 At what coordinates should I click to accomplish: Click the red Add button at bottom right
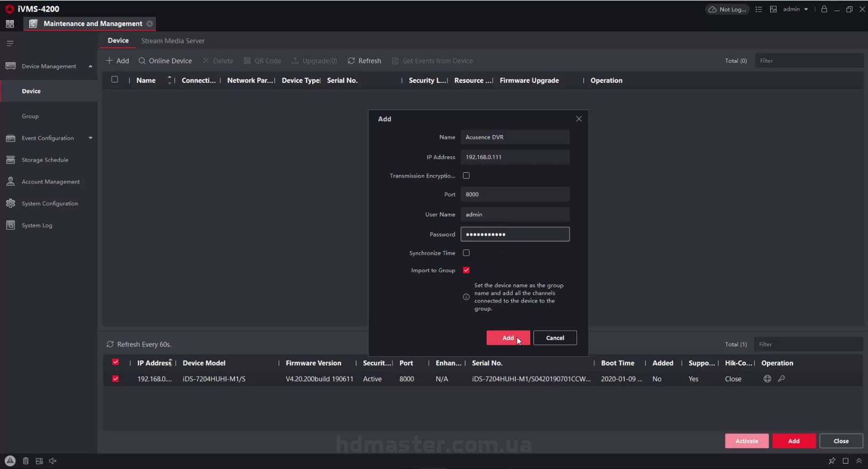click(x=794, y=441)
